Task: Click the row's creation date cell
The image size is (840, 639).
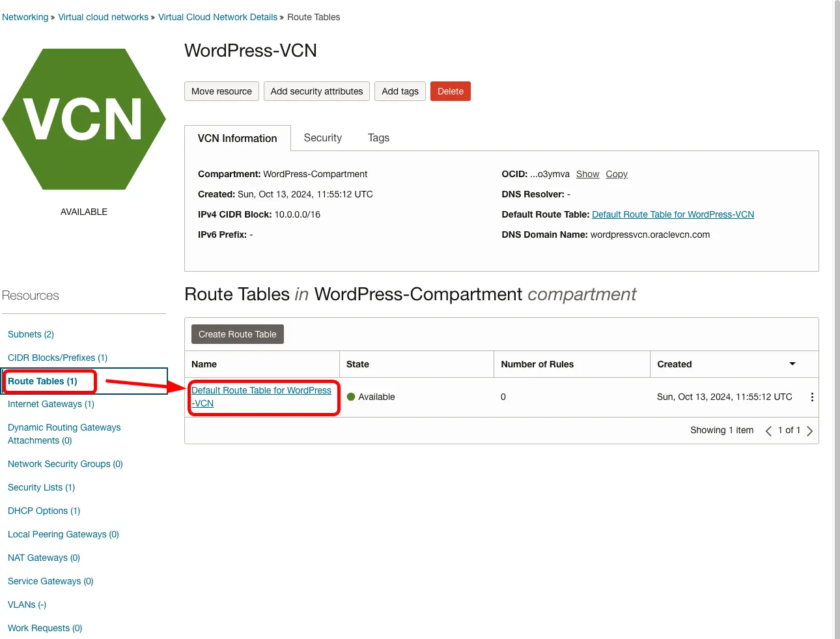Action: point(724,397)
